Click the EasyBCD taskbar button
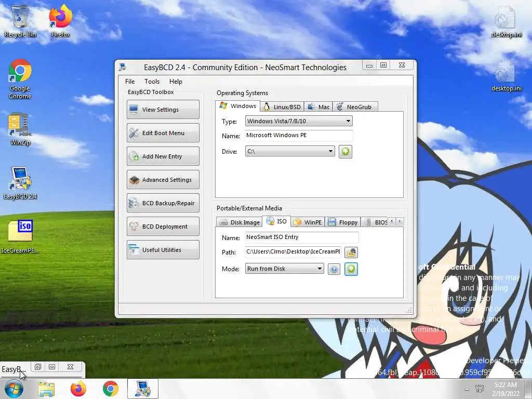The width and height of the screenshot is (532, 399). click(143, 389)
